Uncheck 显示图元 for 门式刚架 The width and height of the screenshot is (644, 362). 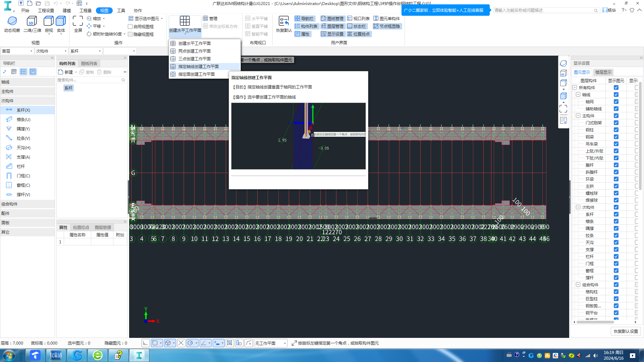pos(616,123)
